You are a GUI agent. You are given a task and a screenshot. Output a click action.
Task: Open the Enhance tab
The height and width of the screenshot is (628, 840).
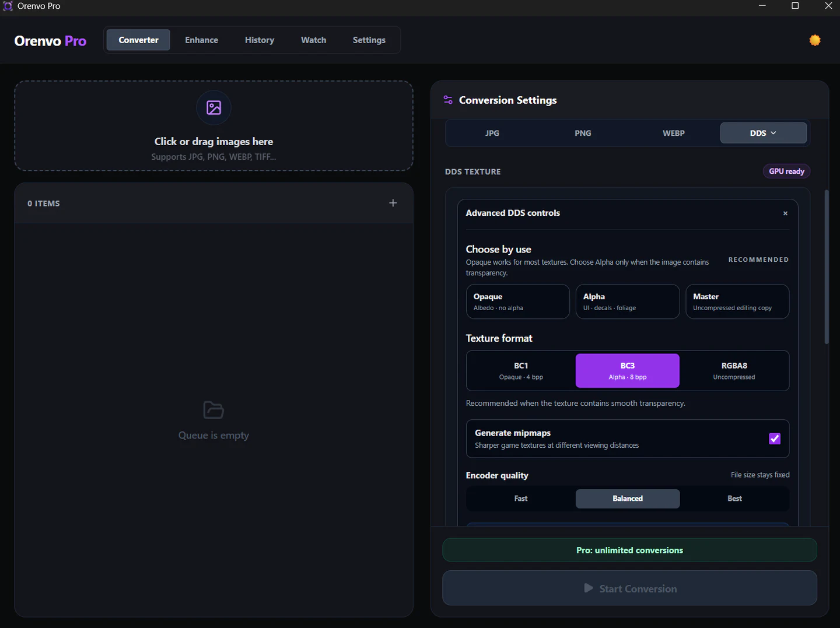202,40
